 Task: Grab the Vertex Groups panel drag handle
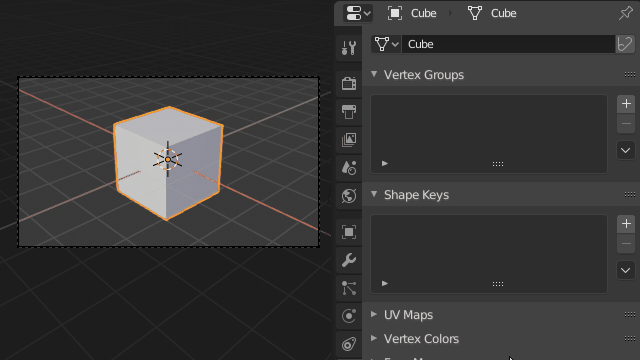coord(630,74)
